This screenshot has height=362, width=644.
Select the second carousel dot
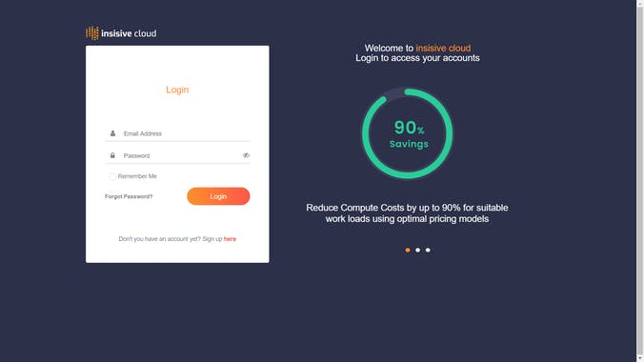click(x=417, y=250)
